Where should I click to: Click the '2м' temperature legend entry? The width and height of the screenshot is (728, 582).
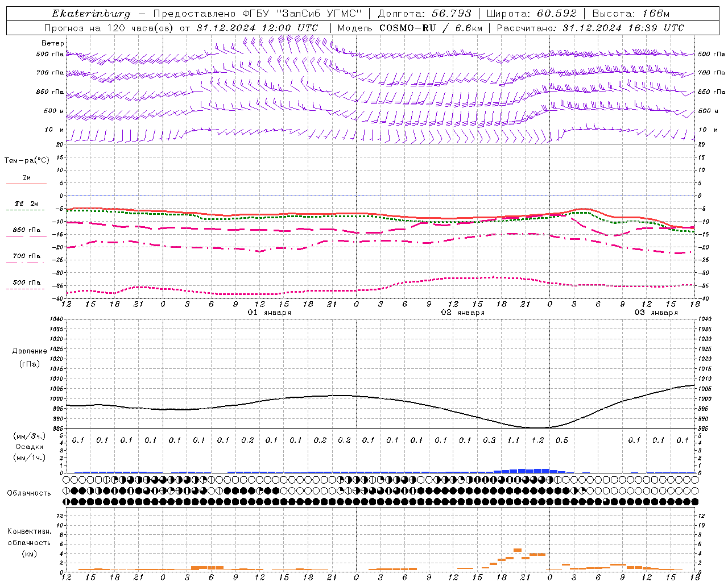[27, 177]
